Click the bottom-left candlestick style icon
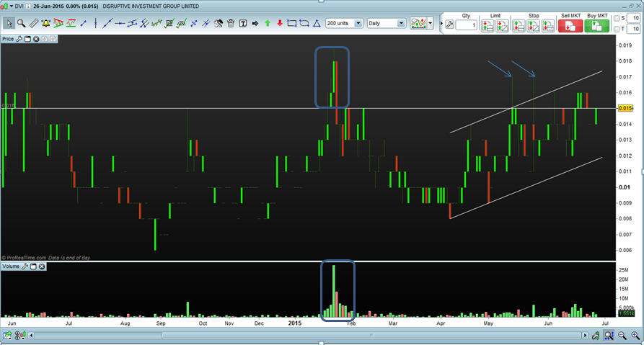Image resolution: width=644 pixels, height=345 pixels. [19, 336]
